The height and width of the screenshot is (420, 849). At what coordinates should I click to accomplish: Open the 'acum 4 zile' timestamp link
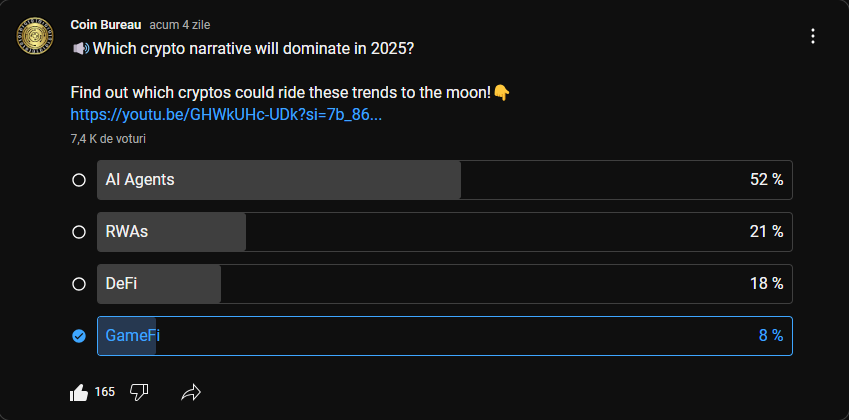(180, 24)
